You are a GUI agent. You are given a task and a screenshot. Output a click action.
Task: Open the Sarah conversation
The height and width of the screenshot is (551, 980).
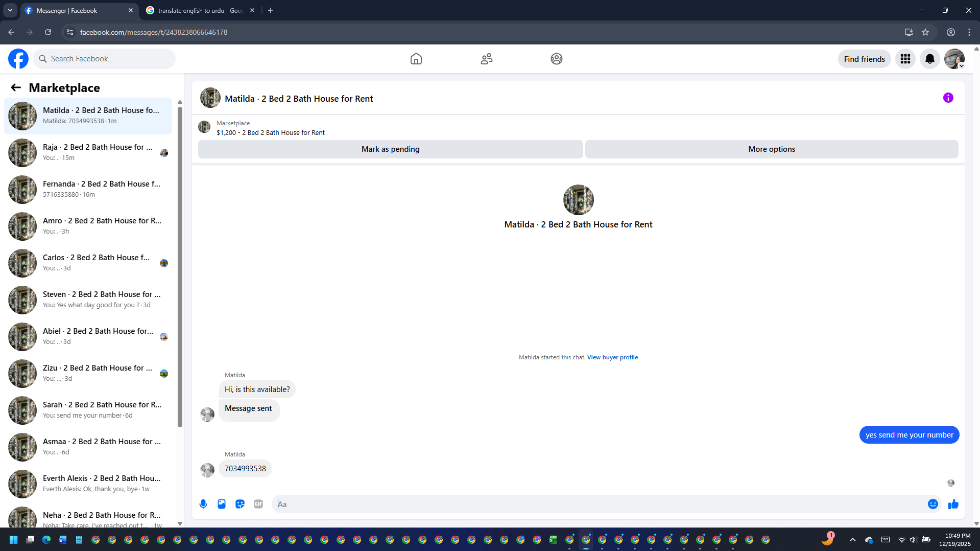pyautogui.click(x=88, y=410)
